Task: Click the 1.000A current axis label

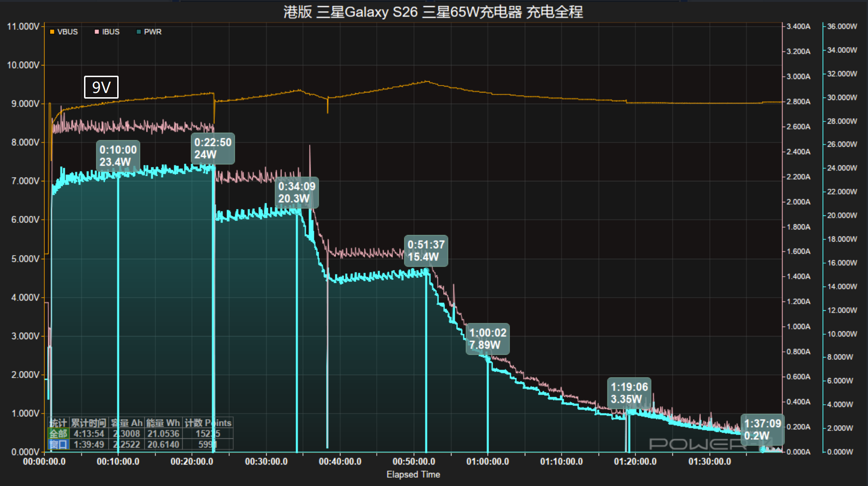Action: click(798, 327)
